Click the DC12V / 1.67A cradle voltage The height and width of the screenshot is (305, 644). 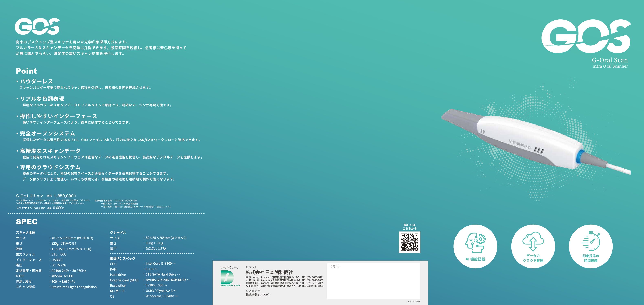(x=156, y=249)
